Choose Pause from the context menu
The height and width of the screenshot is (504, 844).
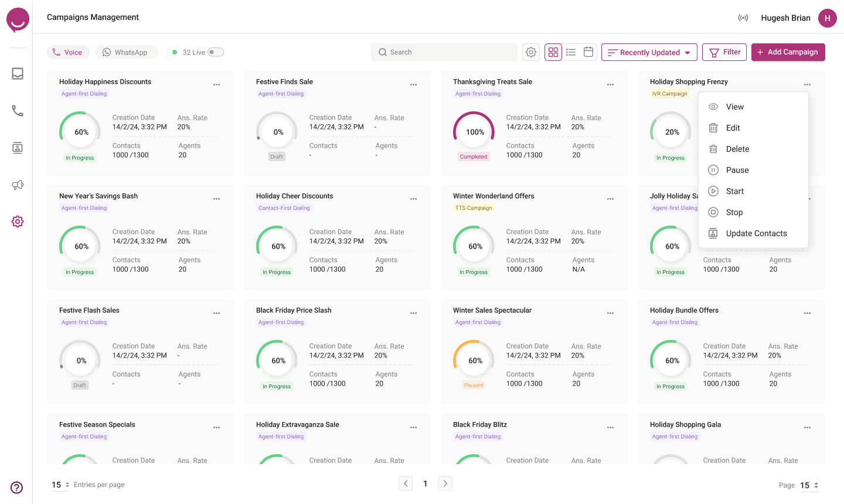(753, 170)
